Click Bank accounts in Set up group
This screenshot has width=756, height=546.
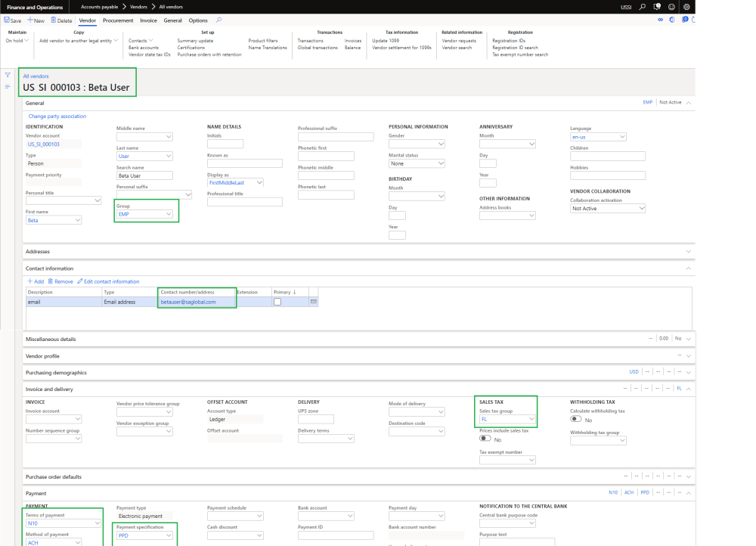143,48
